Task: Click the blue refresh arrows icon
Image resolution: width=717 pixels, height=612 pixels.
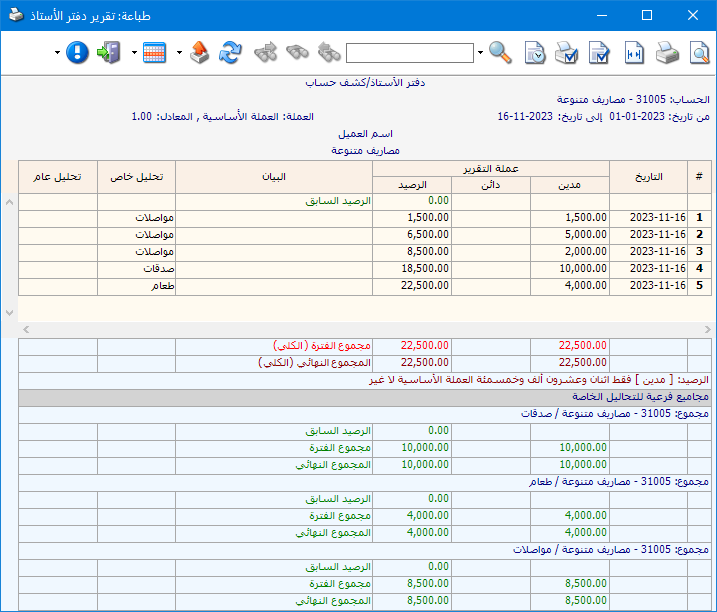Action: pyautogui.click(x=230, y=53)
